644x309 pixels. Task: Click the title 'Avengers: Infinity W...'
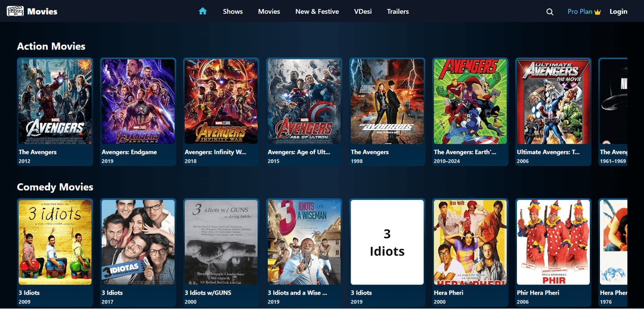point(215,152)
